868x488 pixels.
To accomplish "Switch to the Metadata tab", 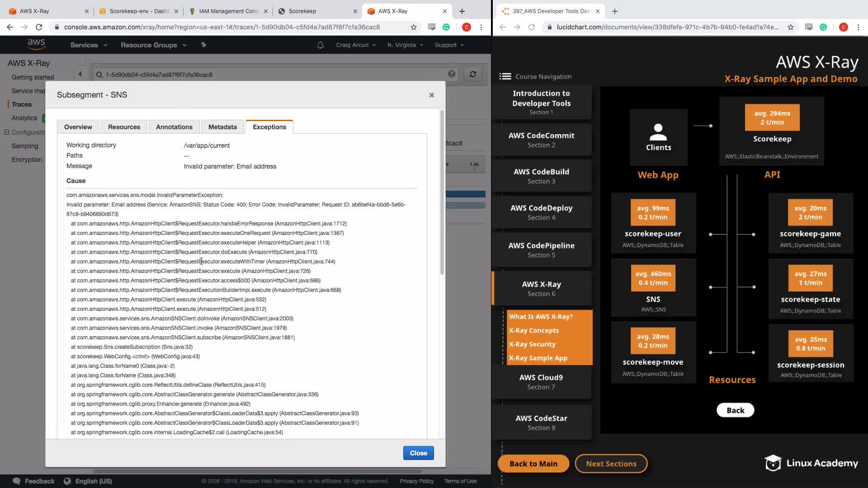I will [222, 127].
